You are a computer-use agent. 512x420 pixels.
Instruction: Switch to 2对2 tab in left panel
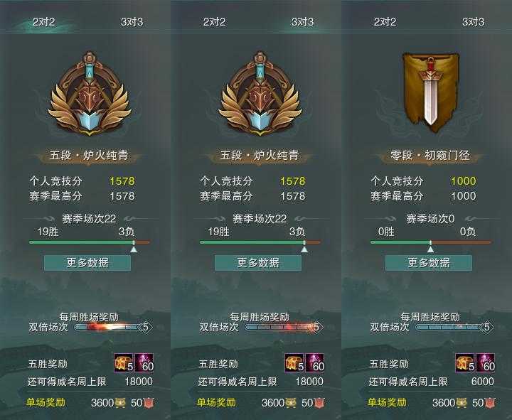point(44,22)
